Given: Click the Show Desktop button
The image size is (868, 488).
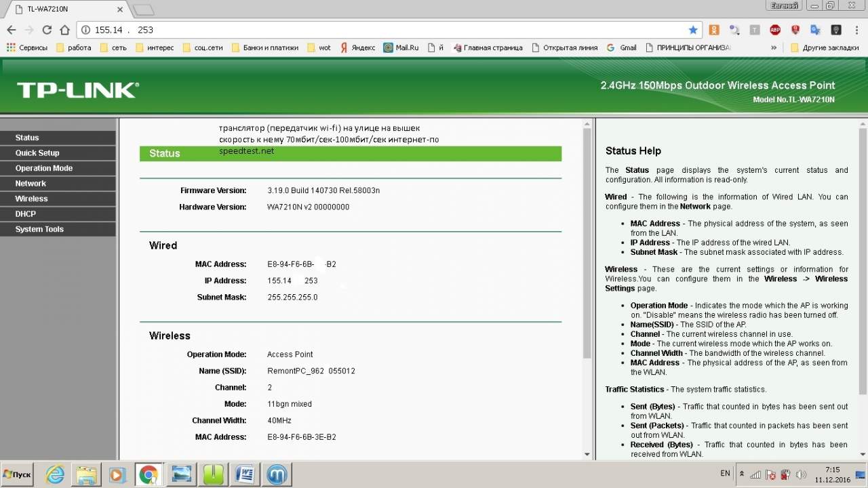Looking at the screenshot, I should tap(861, 474).
